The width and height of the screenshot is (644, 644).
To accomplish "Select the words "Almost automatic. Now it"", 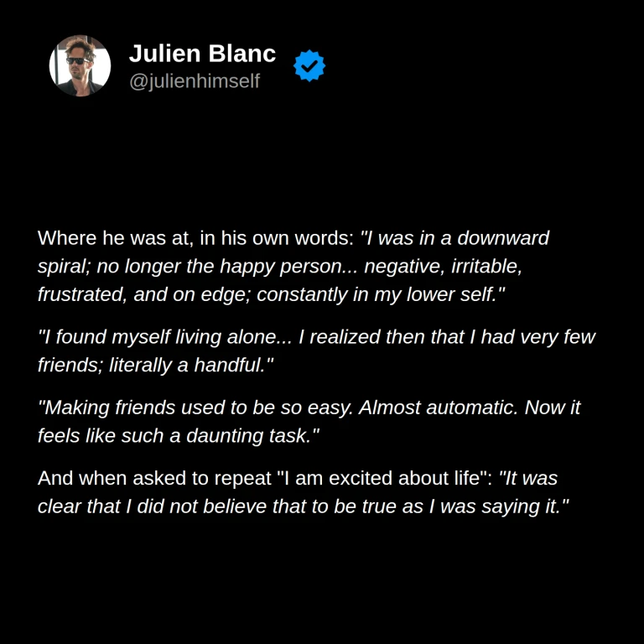I will pyautogui.click(x=470, y=408).
